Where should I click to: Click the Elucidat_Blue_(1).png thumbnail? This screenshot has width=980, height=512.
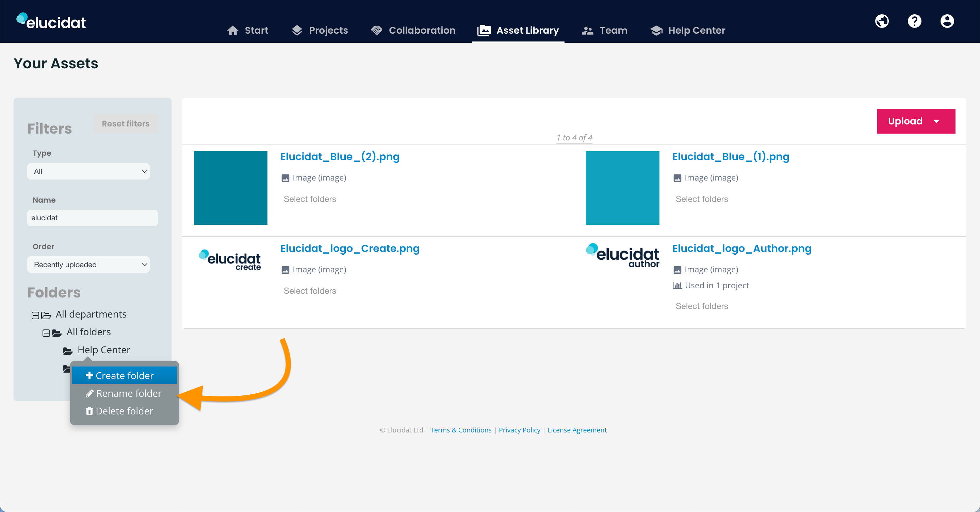coord(622,188)
